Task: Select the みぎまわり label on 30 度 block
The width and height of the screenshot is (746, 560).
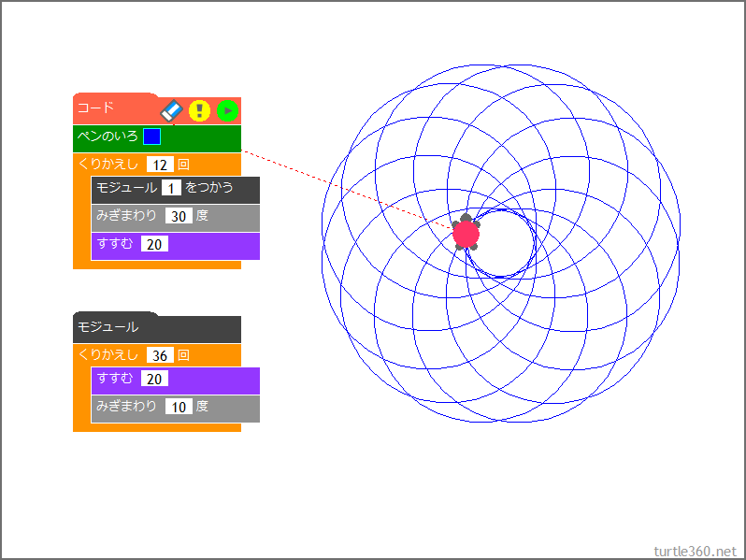Action: click(126, 216)
